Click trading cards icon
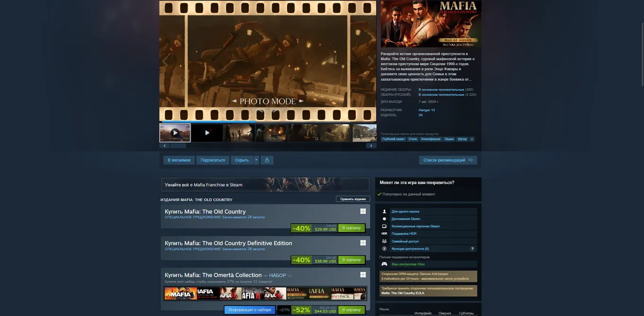Viewport: 644px width, 316px height. 385,226
